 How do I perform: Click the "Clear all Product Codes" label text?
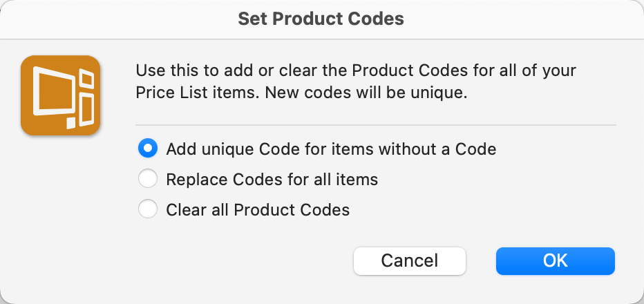coord(258,210)
